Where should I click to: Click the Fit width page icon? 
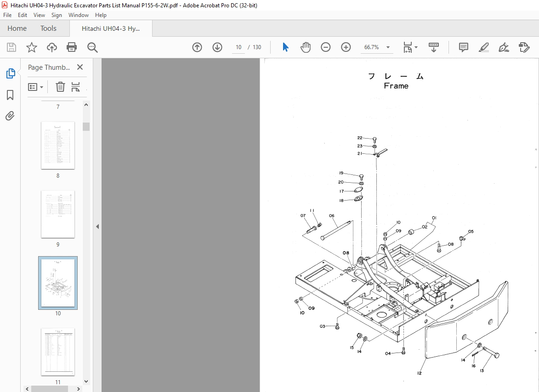(x=407, y=47)
